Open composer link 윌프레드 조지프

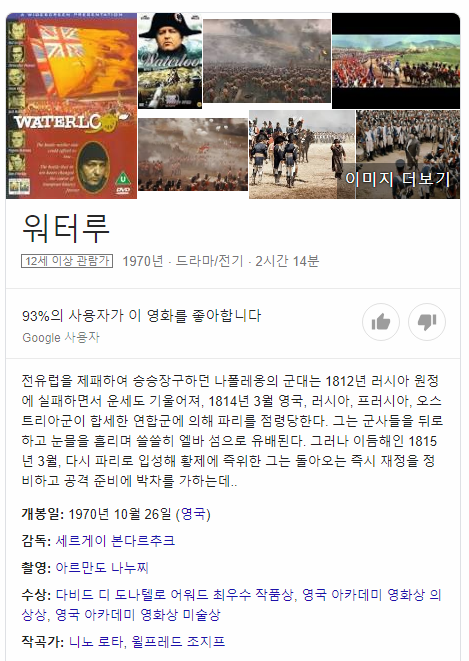[178, 642]
